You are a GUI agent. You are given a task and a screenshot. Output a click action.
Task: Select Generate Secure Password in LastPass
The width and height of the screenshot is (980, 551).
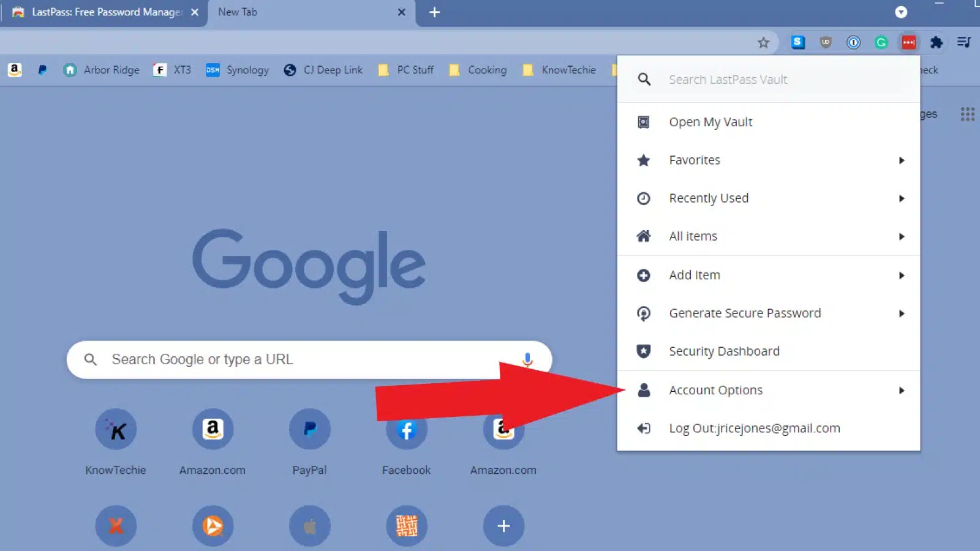point(745,313)
